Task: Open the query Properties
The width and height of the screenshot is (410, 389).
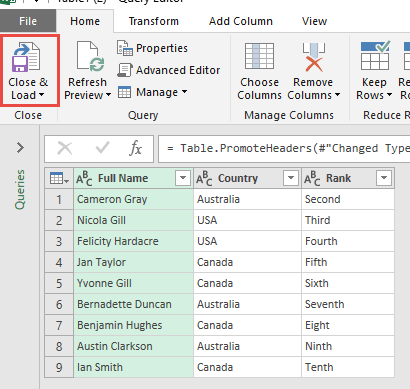Action: (x=152, y=48)
